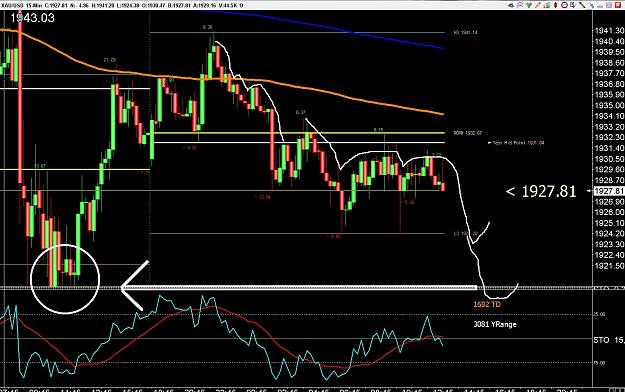The image size is (625, 392).
Task: Click the blue link chain icon
Action: pos(592,5)
